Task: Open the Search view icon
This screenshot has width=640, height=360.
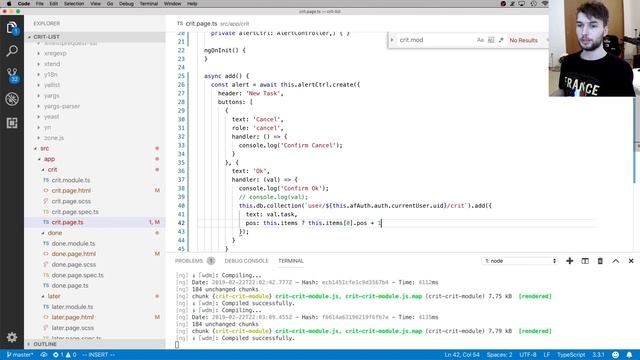Action: point(12,51)
